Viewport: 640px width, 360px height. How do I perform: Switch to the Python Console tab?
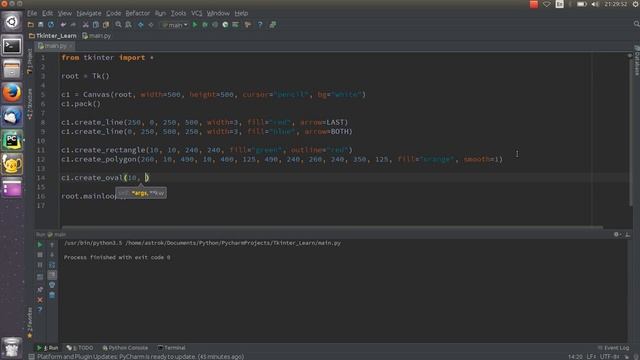point(125,348)
